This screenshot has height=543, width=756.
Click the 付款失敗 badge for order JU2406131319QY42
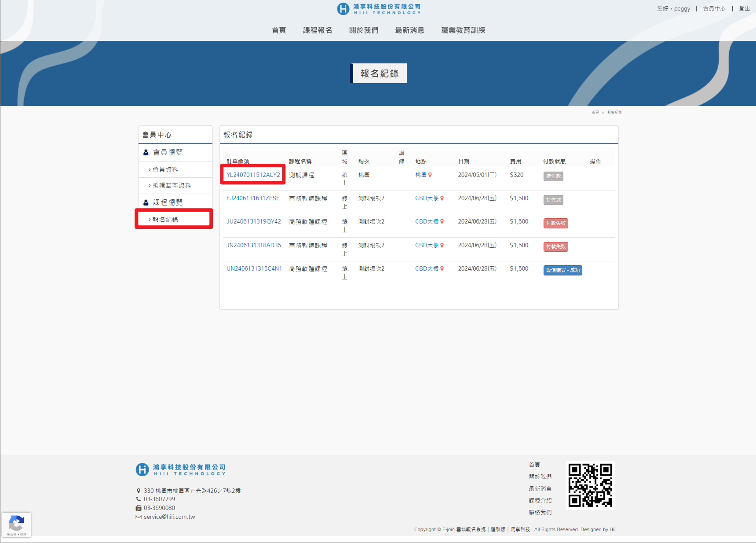[555, 223]
